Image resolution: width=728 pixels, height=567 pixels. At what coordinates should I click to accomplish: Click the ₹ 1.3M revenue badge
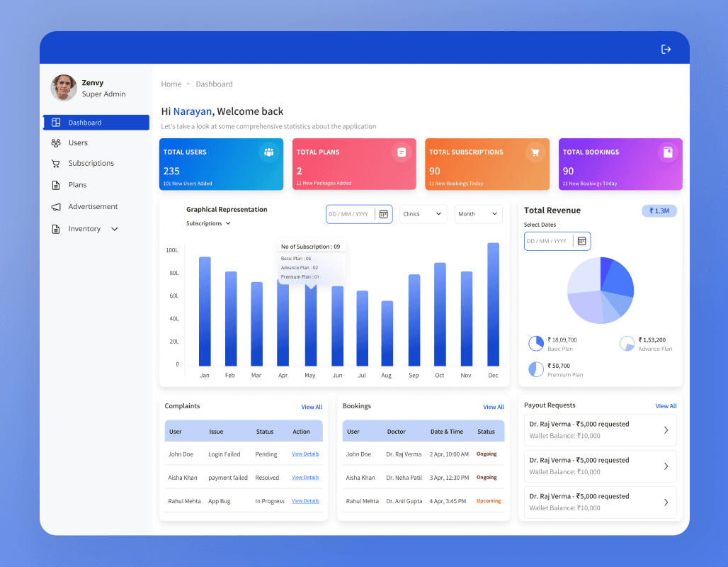pos(659,211)
